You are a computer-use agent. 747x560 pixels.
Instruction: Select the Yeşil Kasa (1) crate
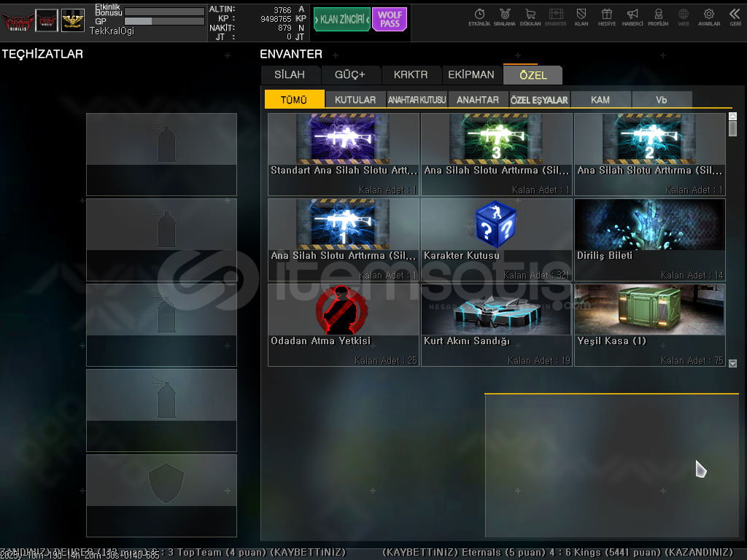[x=650, y=325]
